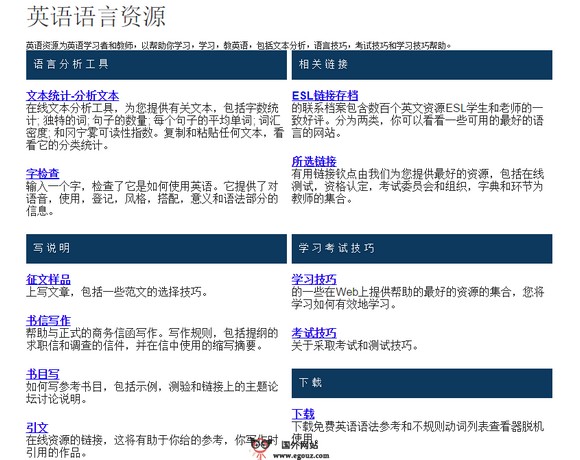Select the 语言分析工具 section header
This screenshot has width=580, height=460.
coord(156,65)
